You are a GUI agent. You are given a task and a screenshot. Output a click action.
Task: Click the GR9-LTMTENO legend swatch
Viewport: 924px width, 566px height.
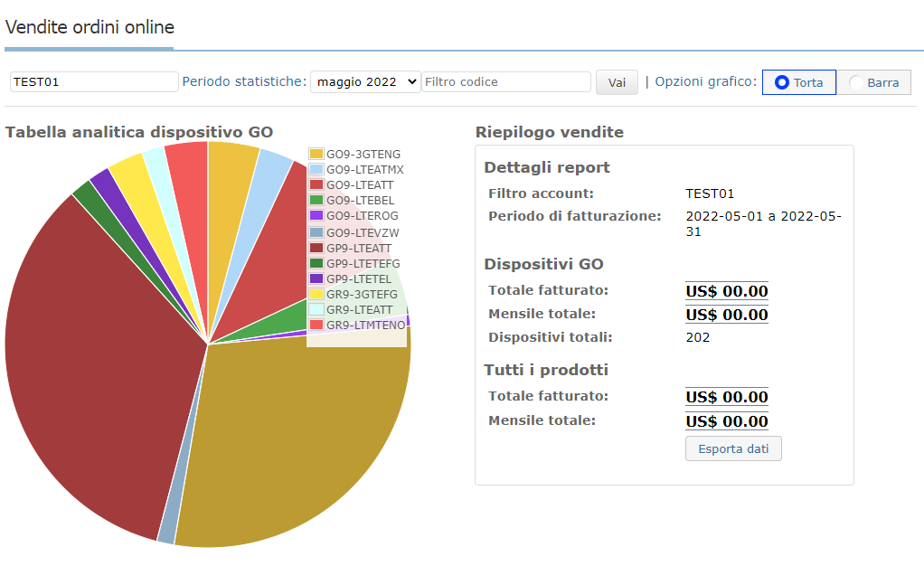tap(316, 325)
